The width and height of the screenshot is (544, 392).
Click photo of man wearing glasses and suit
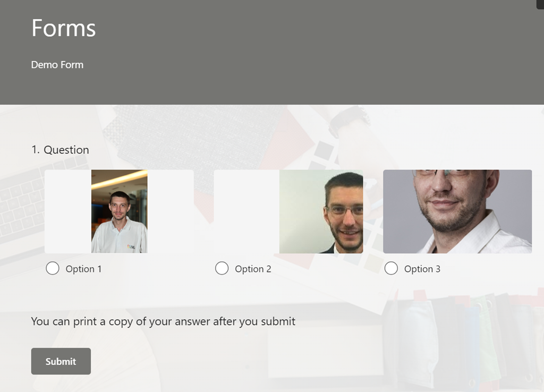tap(321, 211)
